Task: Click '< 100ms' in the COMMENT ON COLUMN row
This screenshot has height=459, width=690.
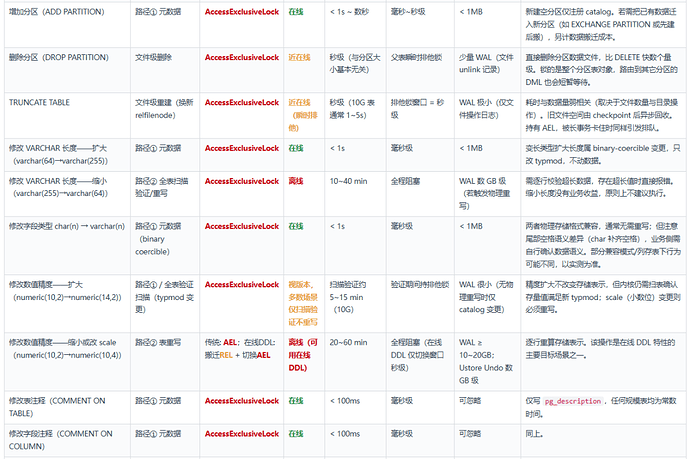Action: [x=345, y=434]
